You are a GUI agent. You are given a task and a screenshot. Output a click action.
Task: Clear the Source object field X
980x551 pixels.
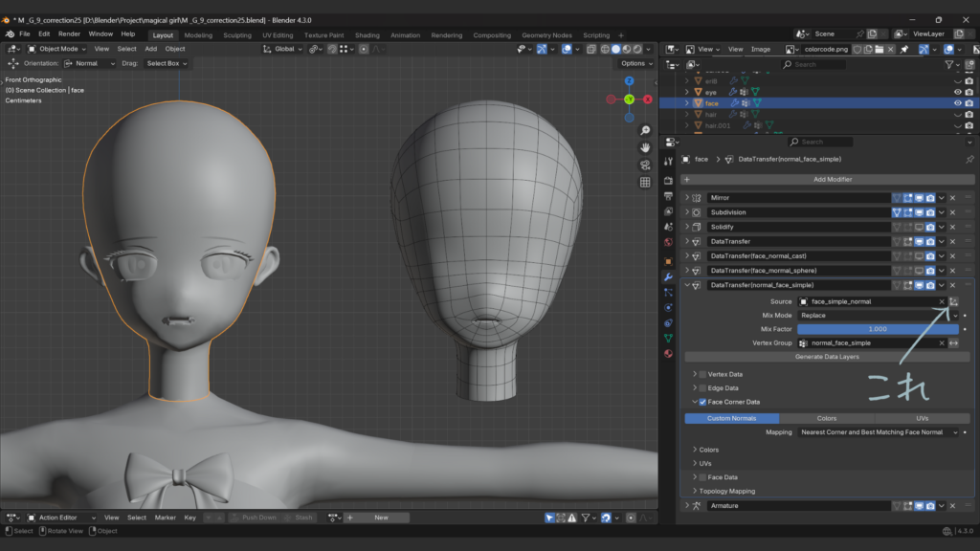[x=941, y=301]
